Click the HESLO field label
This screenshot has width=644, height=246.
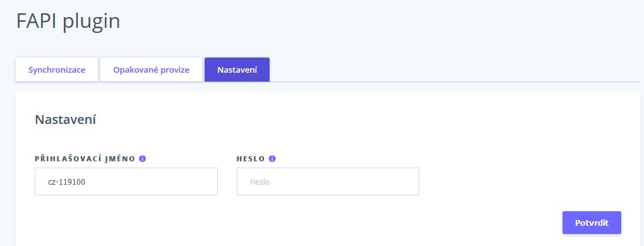251,159
